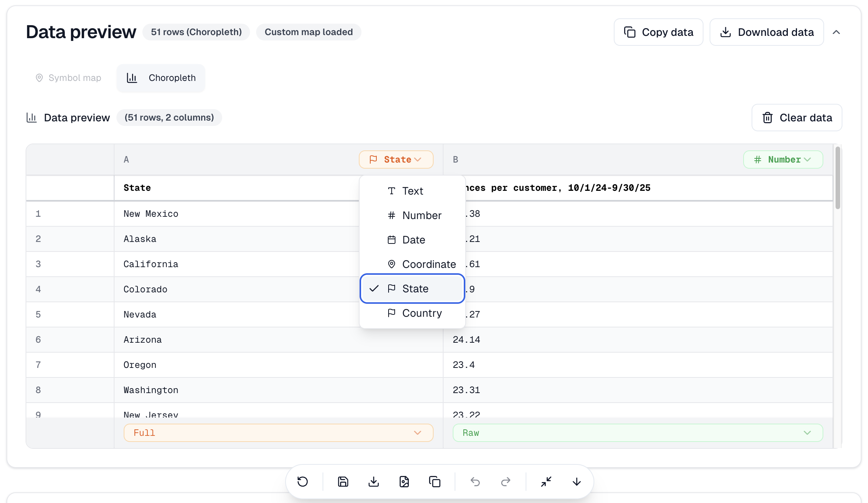Switch to the Choropleth tab
Image resolution: width=868 pixels, height=503 pixels.
[161, 78]
